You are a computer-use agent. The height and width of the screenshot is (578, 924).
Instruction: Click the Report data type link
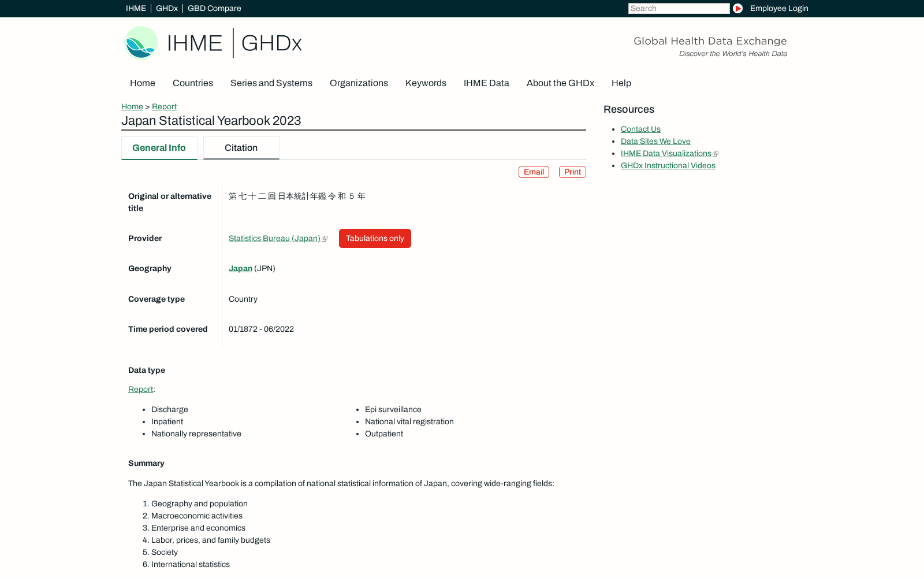click(x=140, y=390)
